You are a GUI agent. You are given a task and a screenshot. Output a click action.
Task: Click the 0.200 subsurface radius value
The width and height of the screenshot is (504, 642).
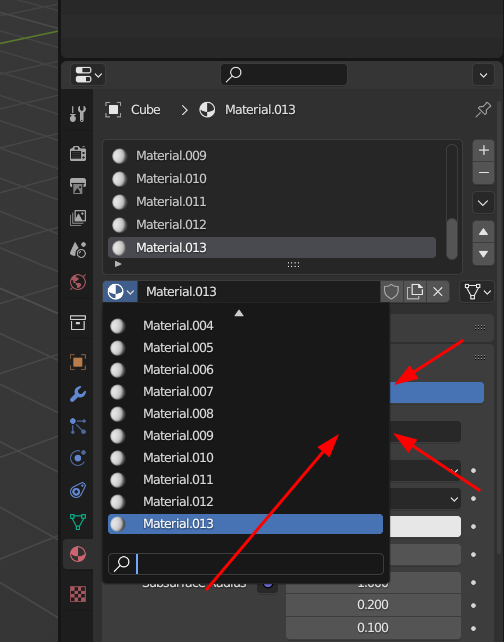click(373, 605)
